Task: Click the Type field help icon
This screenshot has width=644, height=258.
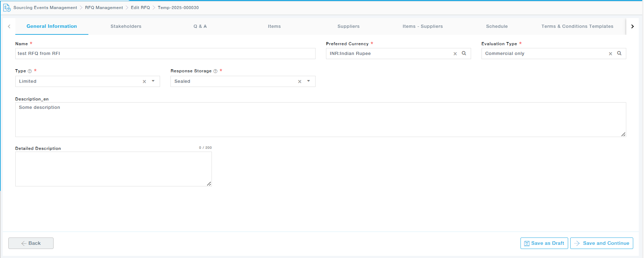Action: [30, 71]
